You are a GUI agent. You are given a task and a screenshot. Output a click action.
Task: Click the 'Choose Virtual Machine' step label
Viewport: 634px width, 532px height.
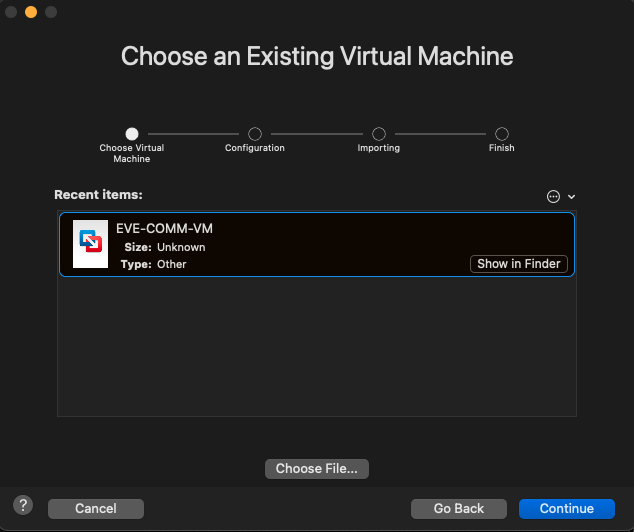(132, 153)
